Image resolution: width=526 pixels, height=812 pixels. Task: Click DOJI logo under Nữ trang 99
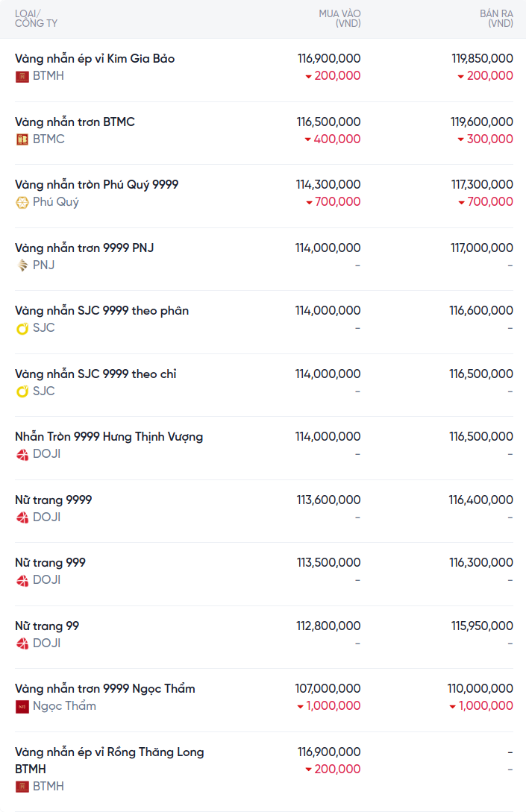(22, 643)
